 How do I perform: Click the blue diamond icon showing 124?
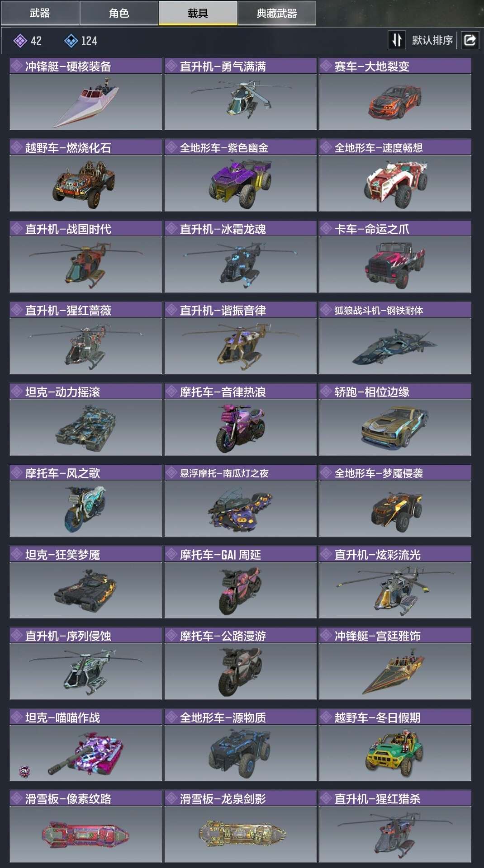pyautogui.click(x=71, y=41)
